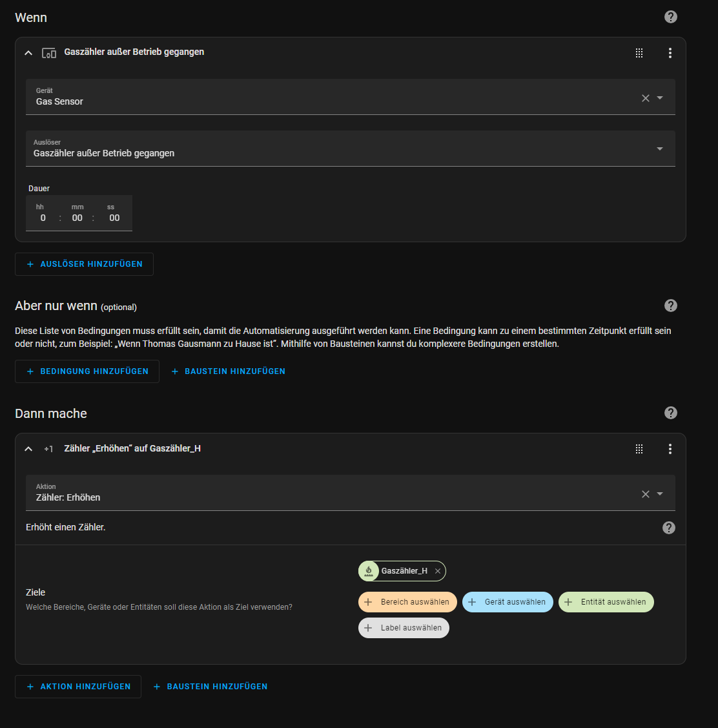Open the Aktion dropdown arrow

660,494
